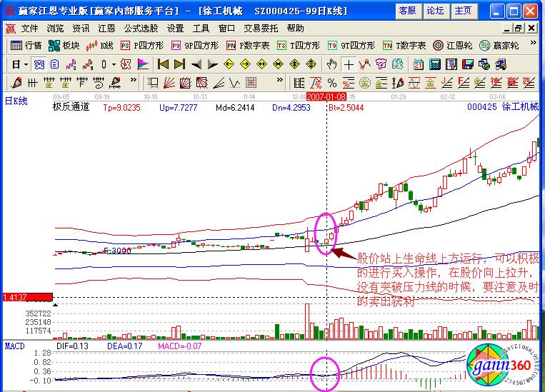Toggle the crosshair cursor tool
The width and height of the screenshot is (545, 392).
pos(348,64)
